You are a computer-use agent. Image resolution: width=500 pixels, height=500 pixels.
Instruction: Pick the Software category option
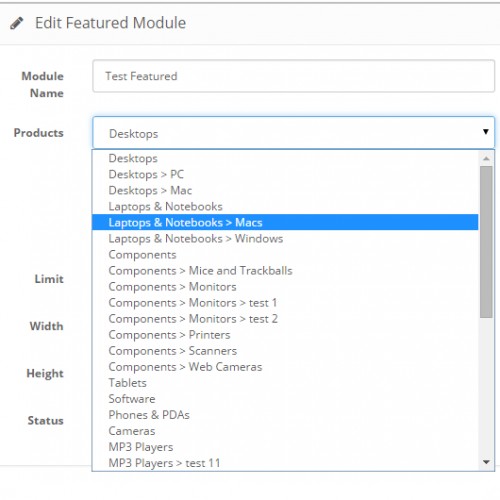point(285,399)
